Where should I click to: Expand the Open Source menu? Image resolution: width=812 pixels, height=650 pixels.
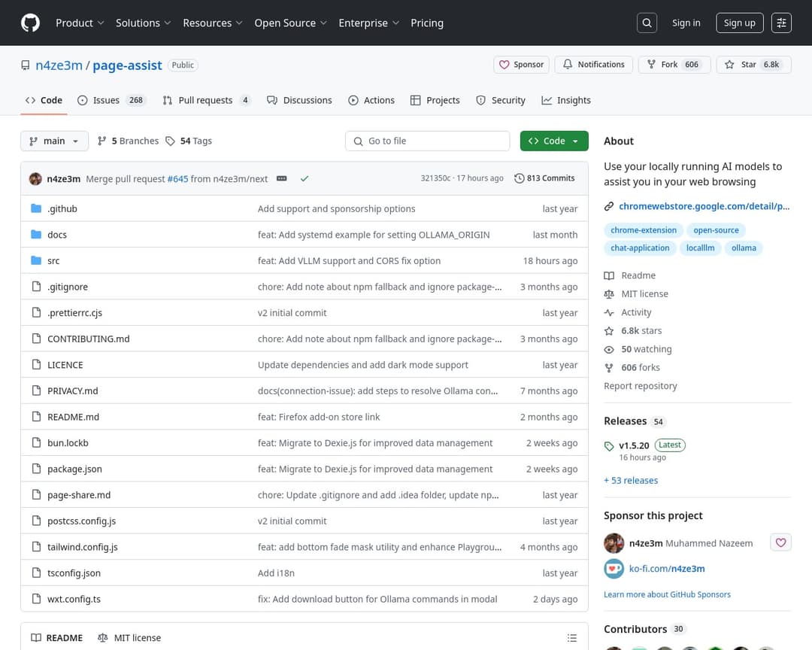point(290,23)
